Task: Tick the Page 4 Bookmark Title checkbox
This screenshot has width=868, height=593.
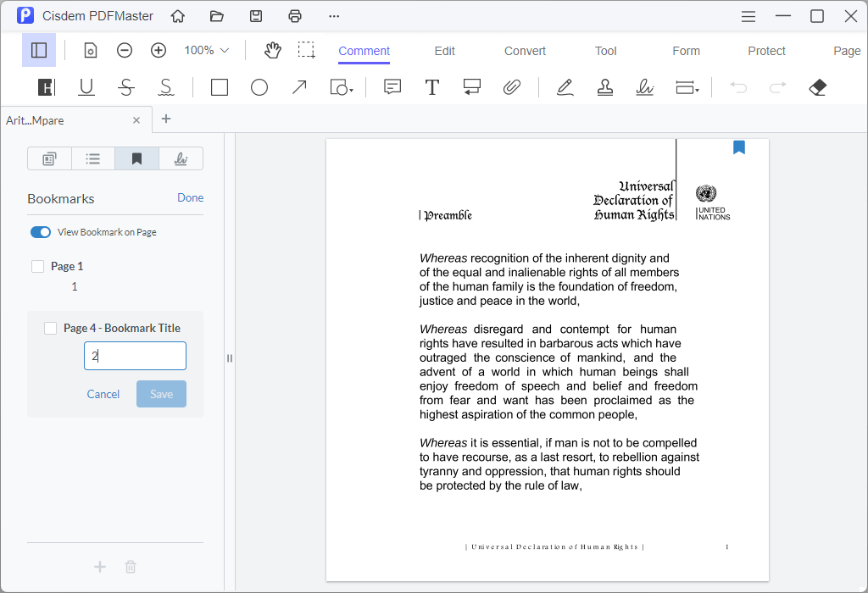Action: pyautogui.click(x=49, y=328)
